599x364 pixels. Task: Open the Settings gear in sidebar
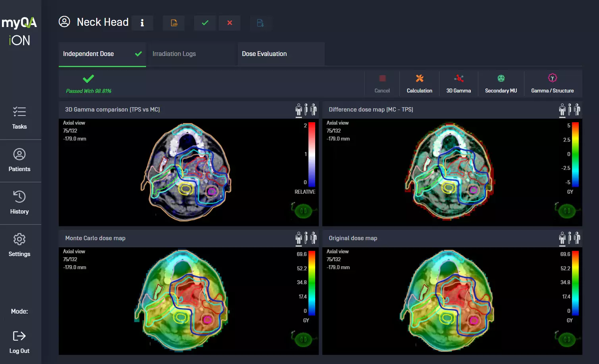click(19, 245)
